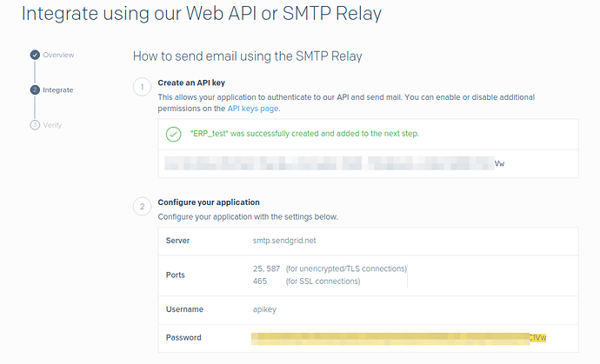Click the Configure your application heading
Image resolution: width=600 pixels, height=364 pixels.
click(x=209, y=202)
